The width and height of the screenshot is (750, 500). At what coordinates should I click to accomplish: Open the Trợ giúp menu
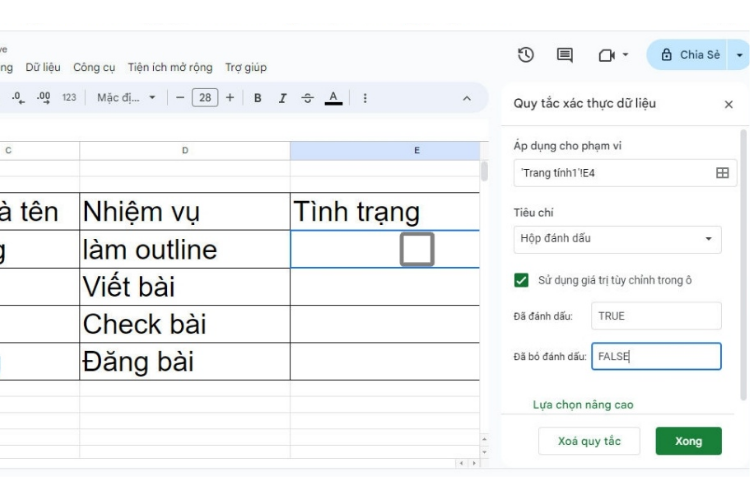[x=246, y=67]
